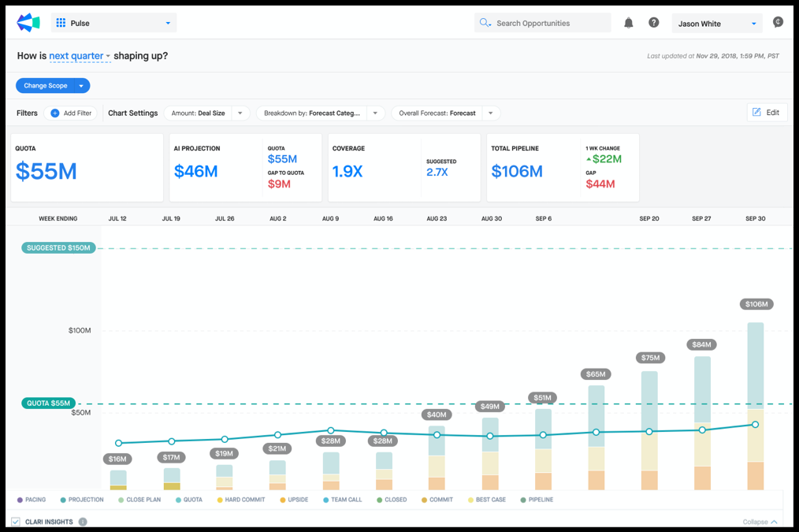Click the projection line point at JUL 12
This screenshot has width=799, height=532.
click(118, 443)
